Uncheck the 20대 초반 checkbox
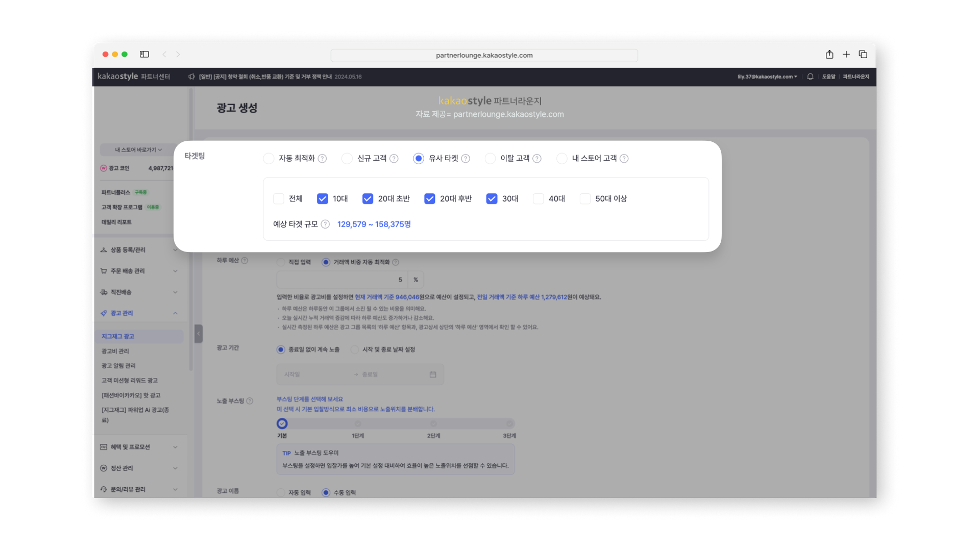980x551 pixels. click(x=368, y=199)
